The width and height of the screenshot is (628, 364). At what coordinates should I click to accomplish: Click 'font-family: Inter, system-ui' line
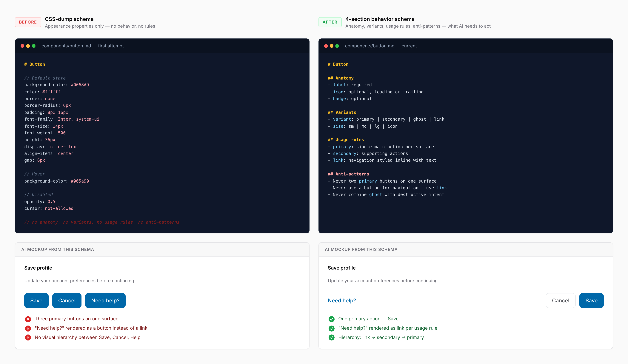[x=62, y=119]
